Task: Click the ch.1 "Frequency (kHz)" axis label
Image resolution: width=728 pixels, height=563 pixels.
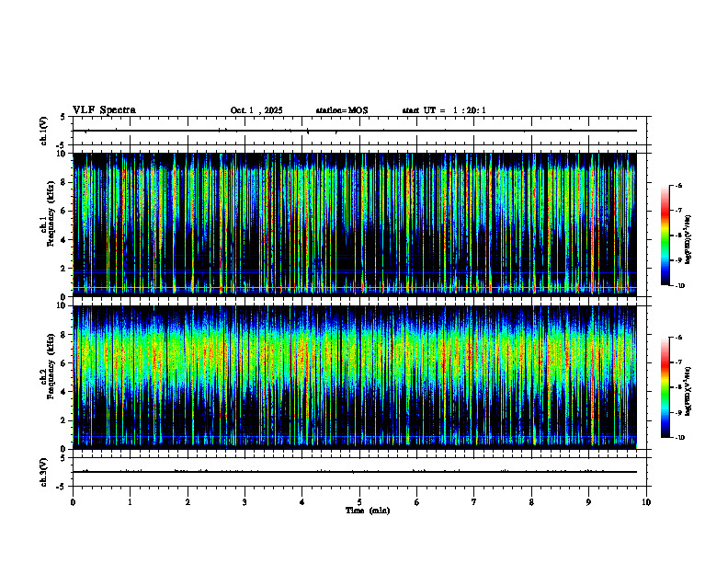Action: coord(51,213)
